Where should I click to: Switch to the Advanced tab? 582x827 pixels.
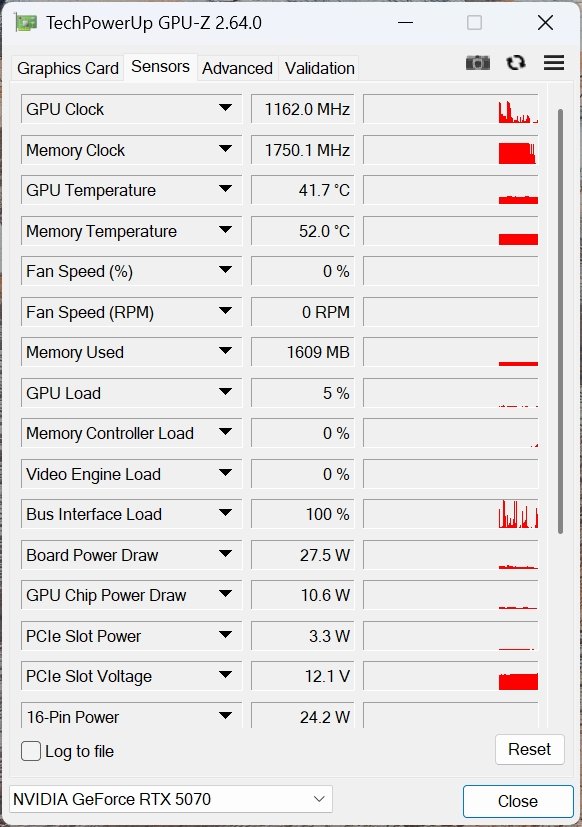[237, 68]
